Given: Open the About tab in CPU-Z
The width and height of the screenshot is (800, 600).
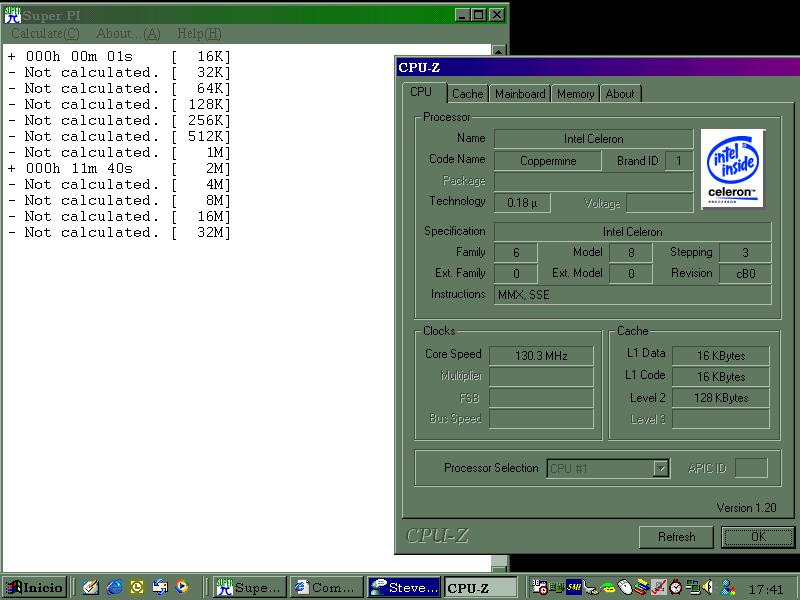Looking at the screenshot, I should (x=620, y=94).
